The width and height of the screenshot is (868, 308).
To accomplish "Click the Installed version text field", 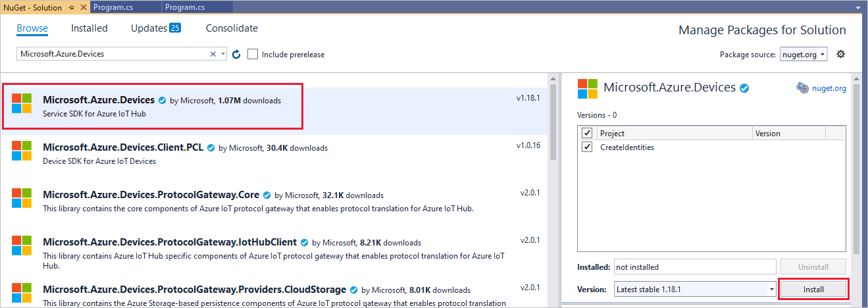I will tap(695, 267).
